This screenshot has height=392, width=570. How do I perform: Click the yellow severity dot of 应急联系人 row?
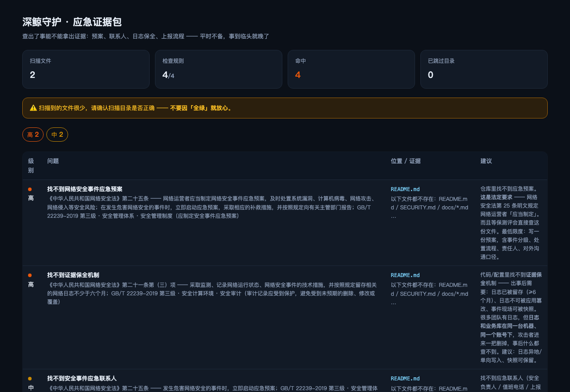[30, 379]
